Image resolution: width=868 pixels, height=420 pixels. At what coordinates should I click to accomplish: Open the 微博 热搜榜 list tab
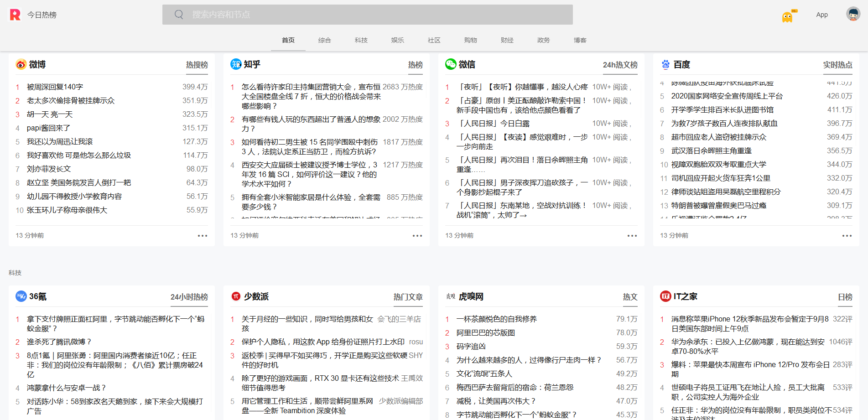click(x=197, y=65)
